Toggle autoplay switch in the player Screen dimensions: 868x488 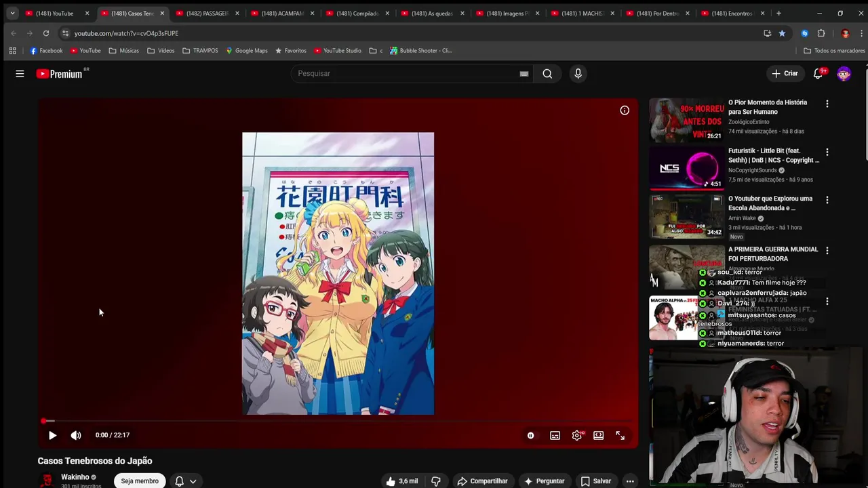pyautogui.click(x=530, y=435)
